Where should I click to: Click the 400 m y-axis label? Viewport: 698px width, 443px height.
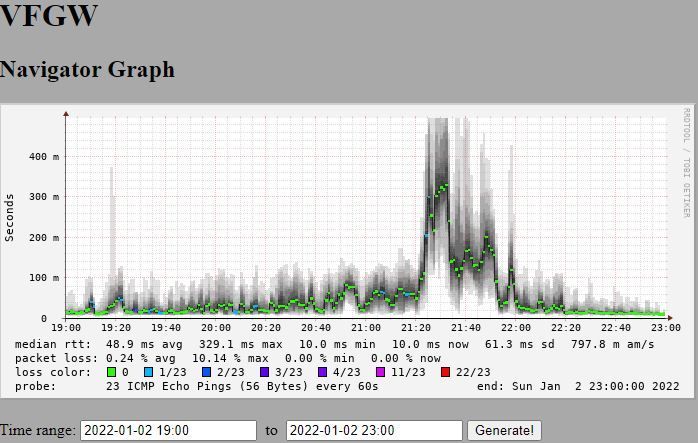click(x=44, y=157)
